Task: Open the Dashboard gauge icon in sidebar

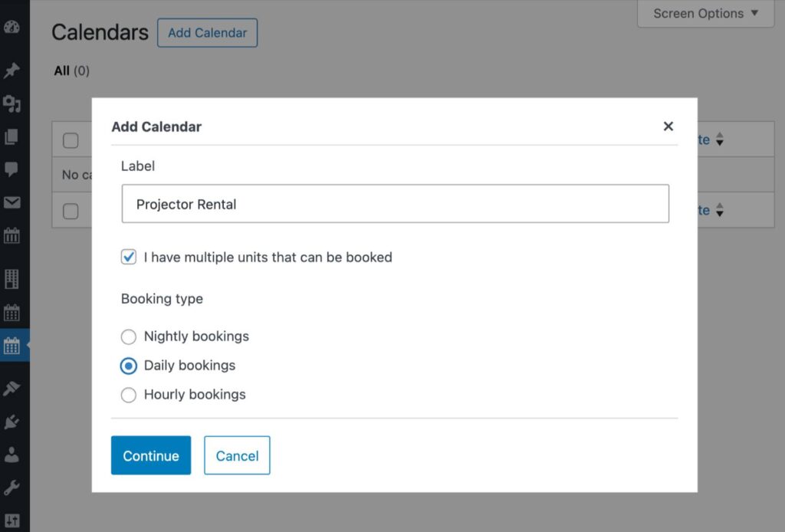Action: [11, 28]
